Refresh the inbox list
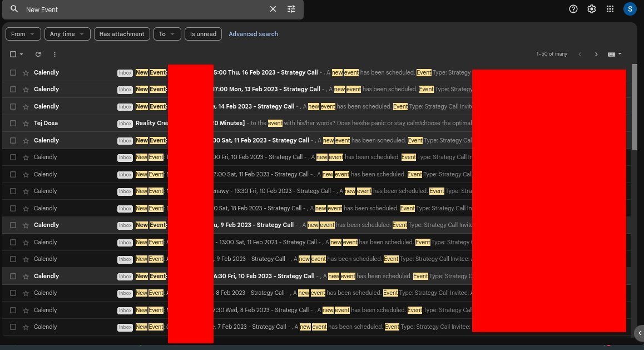644x350 pixels. (x=38, y=54)
